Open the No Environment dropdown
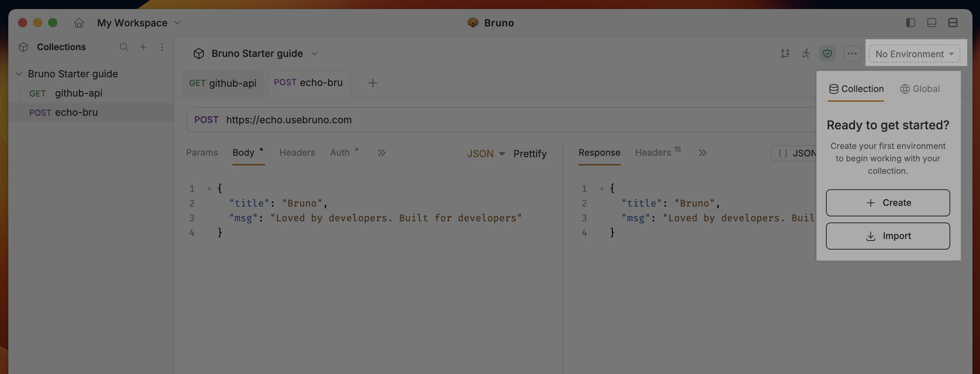 pos(914,54)
